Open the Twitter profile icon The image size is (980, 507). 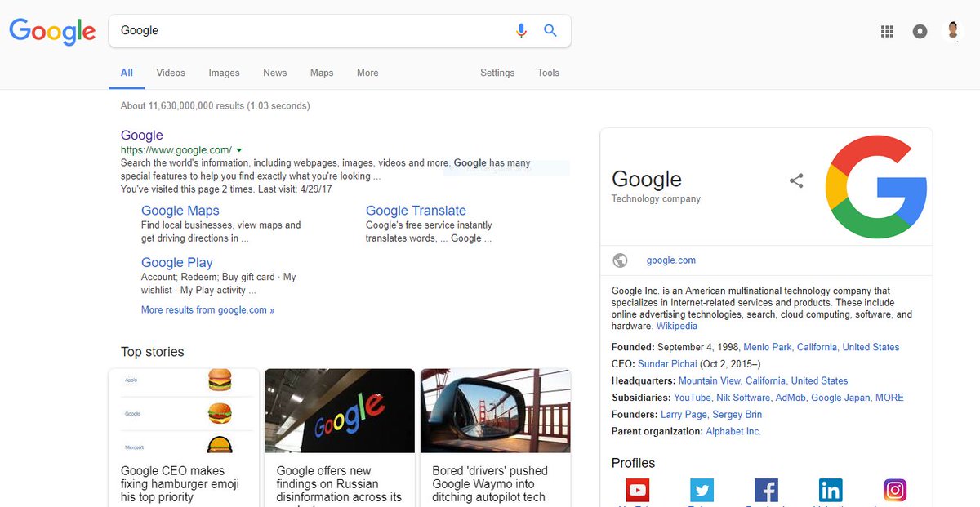(x=702, y=490)
